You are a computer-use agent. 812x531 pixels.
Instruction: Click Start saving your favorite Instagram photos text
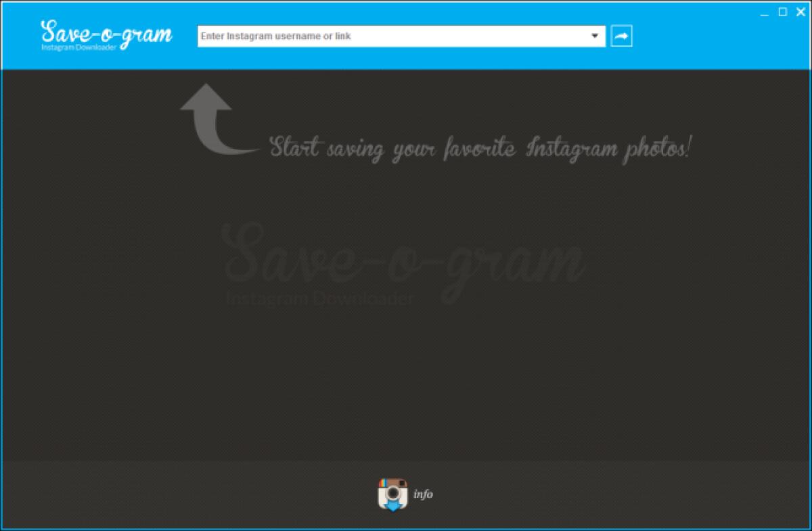480,147
